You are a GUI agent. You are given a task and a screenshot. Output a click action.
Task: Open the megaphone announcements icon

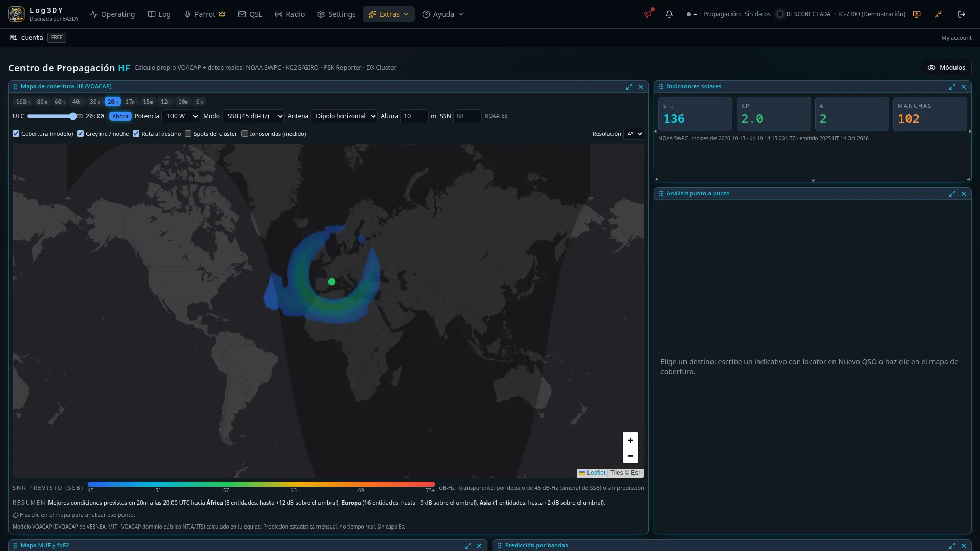[648, 14]
